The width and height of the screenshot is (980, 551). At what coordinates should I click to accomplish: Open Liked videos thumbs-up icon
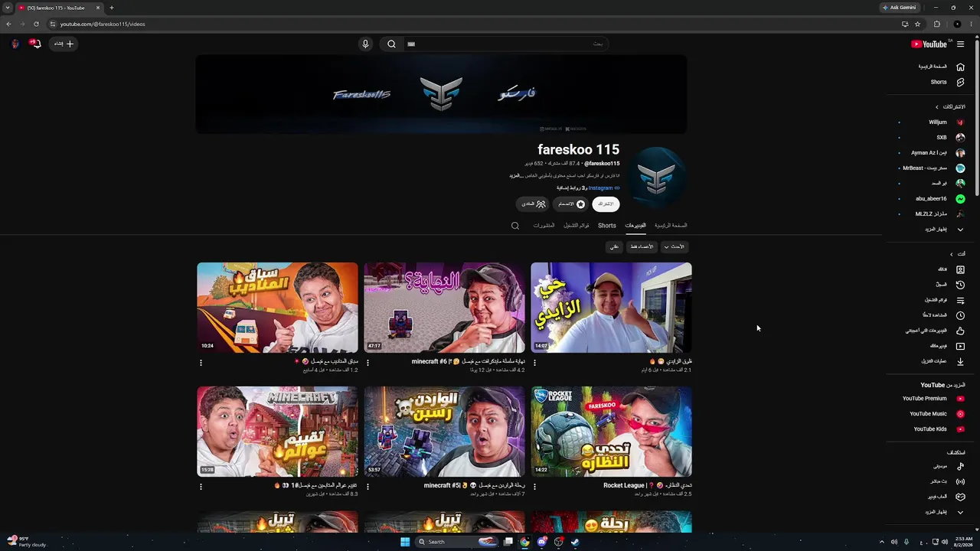coord(960,331)
